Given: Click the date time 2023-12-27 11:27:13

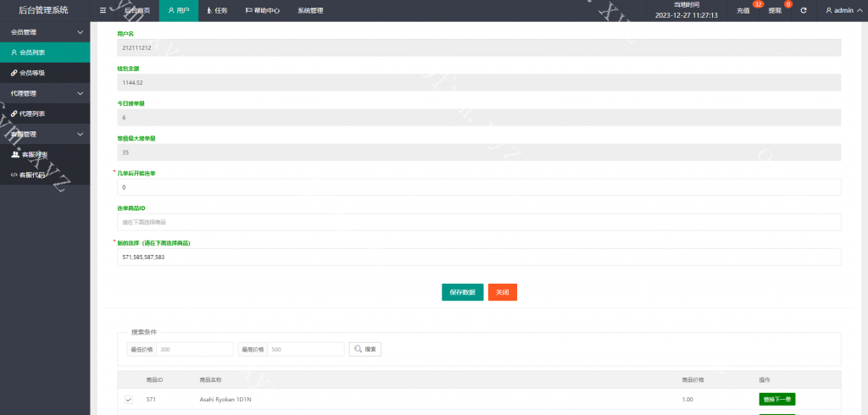Looking at the screenshot, I should (x=687, y=15).
